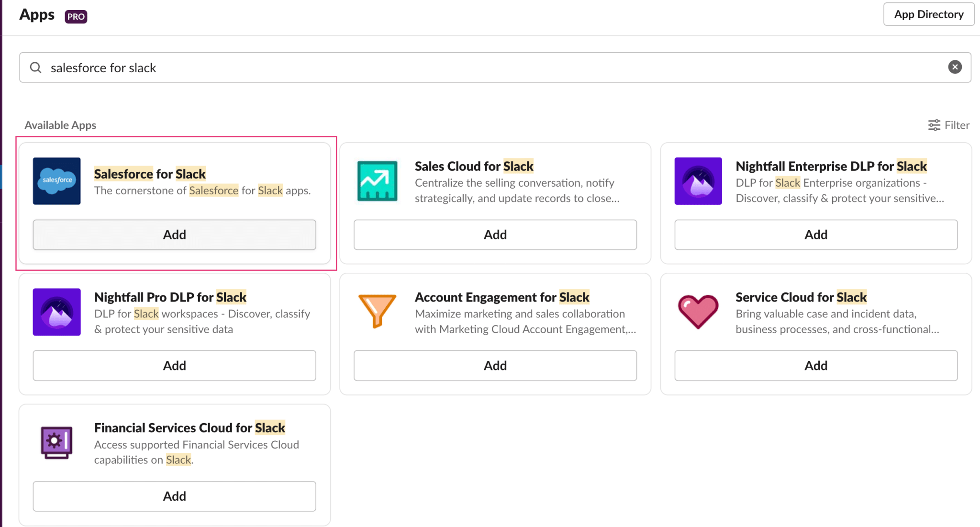Add Financial Services Cloud for Slack
Image resolution: width=980 pixels, height=527 pixels.
point(174,496)
